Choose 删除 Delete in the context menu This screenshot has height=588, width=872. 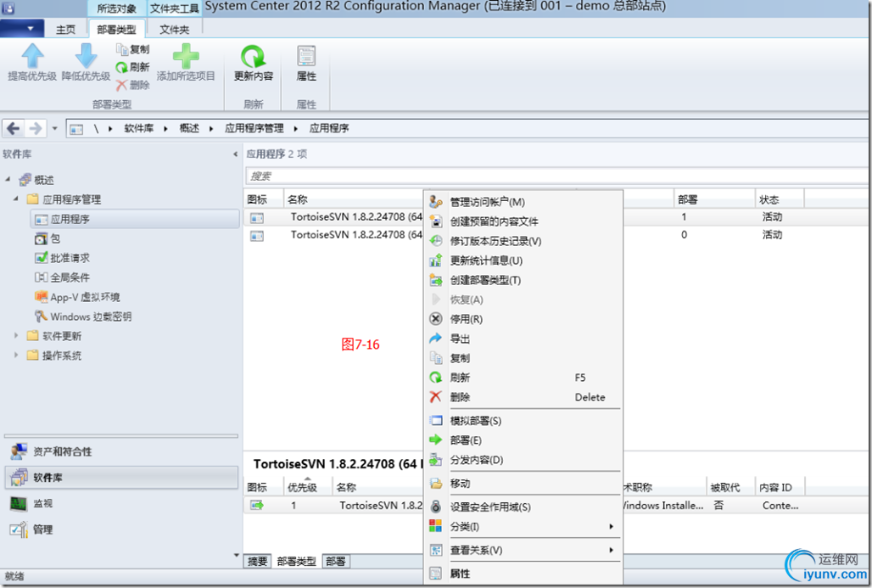522,396
